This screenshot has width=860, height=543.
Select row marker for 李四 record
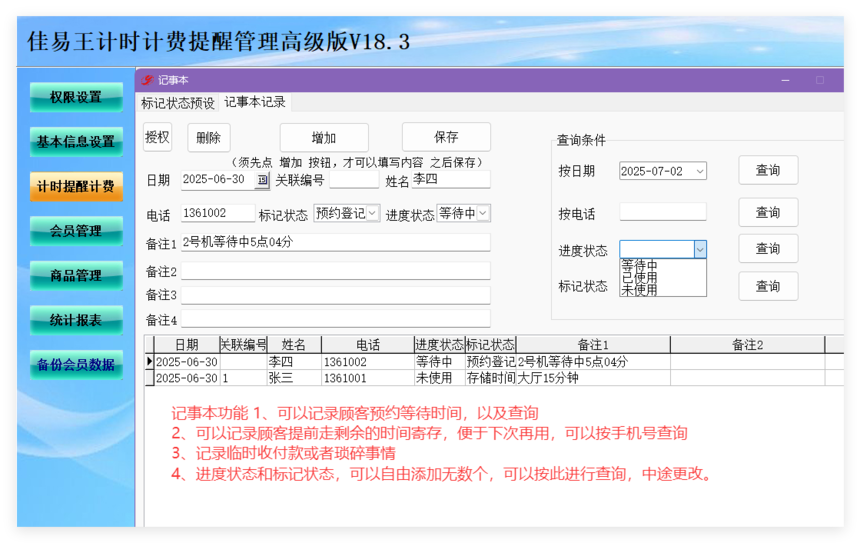(x=149, y=361)
